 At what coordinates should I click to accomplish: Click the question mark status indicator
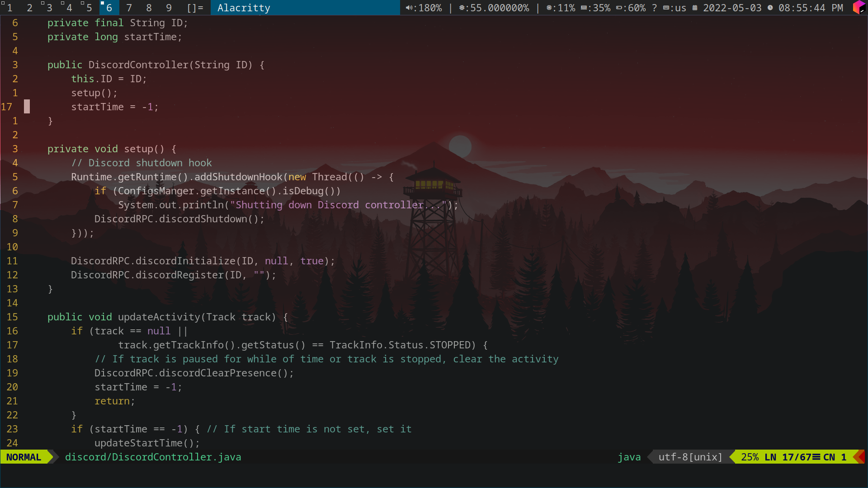point(654,8)
